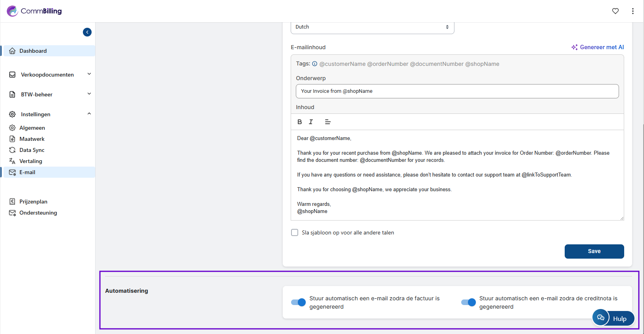Toggle automatic email for generated factuur
Screen dimensions: 644x334
(298, 302)
